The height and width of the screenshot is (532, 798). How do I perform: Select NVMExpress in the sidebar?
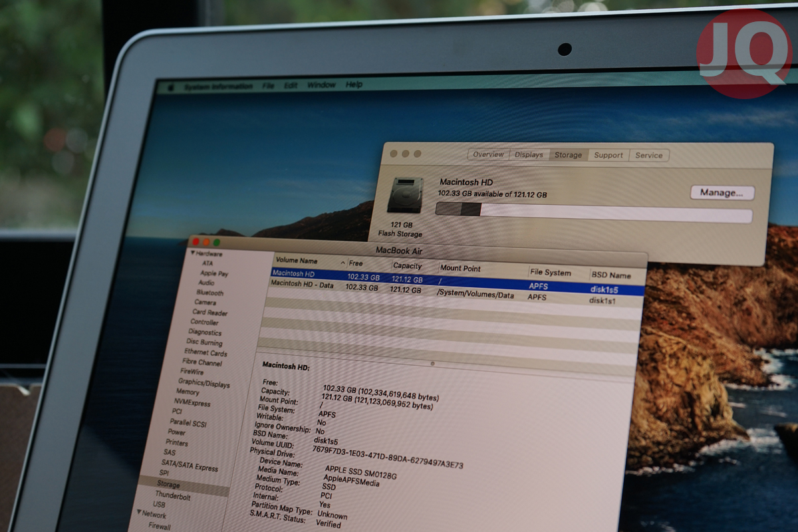tap(192, 403)
